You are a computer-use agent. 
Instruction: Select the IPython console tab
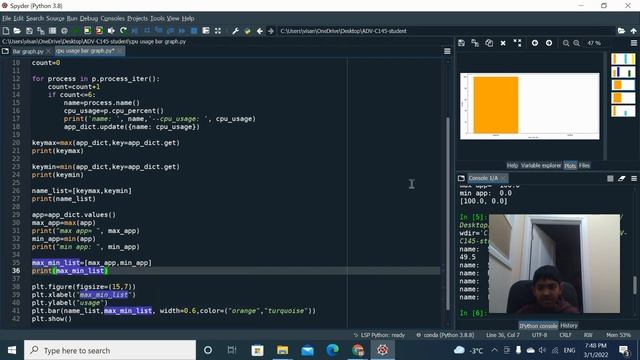538,325
